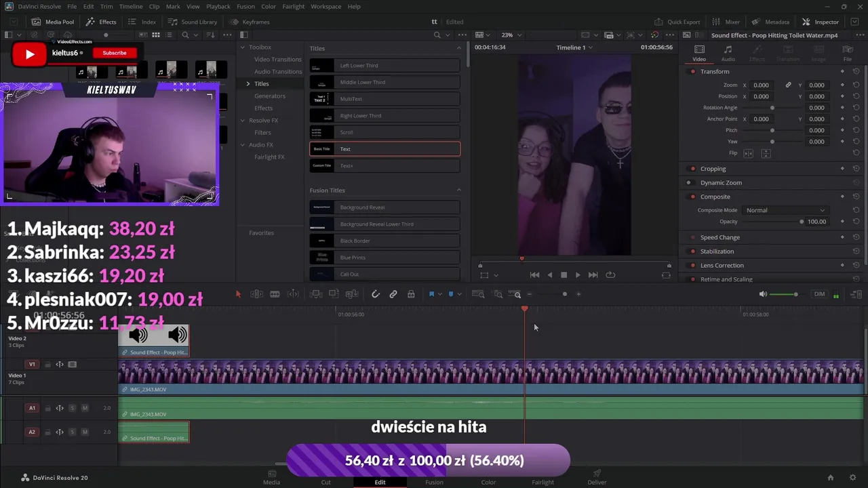Click the blue Flag icon
The image size is (868, 488).
(431, 294)
